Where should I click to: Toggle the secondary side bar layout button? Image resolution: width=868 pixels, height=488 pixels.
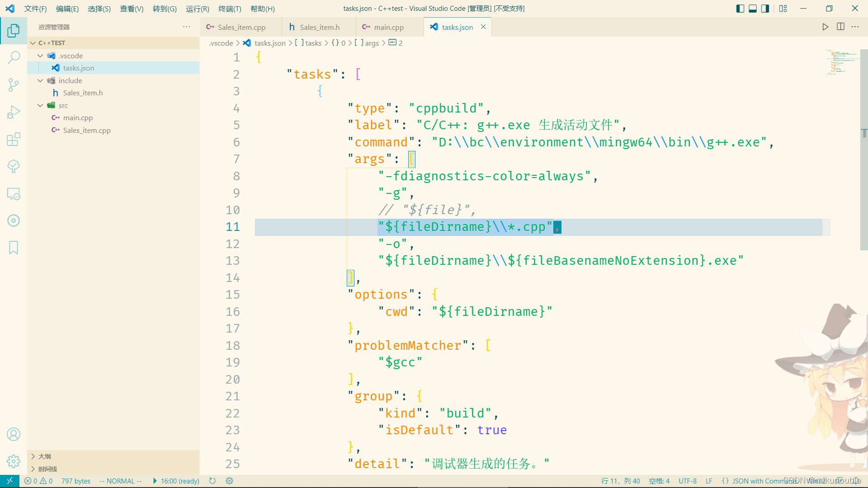(x=765, y=9)
